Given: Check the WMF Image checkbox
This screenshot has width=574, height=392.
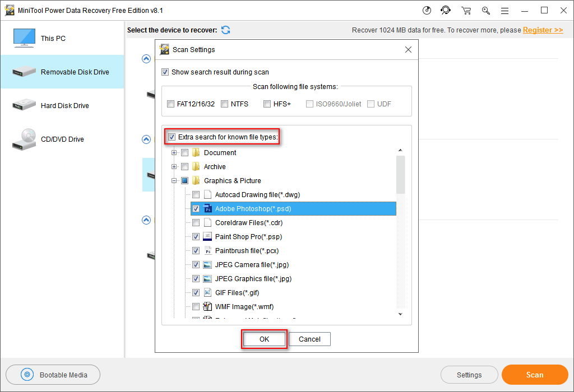Looking at the screenshot, I should click(196, 306).
